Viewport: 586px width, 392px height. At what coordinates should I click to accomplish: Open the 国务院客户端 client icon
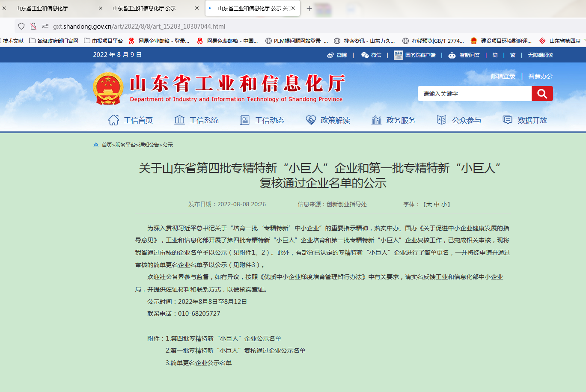[398, 55]
